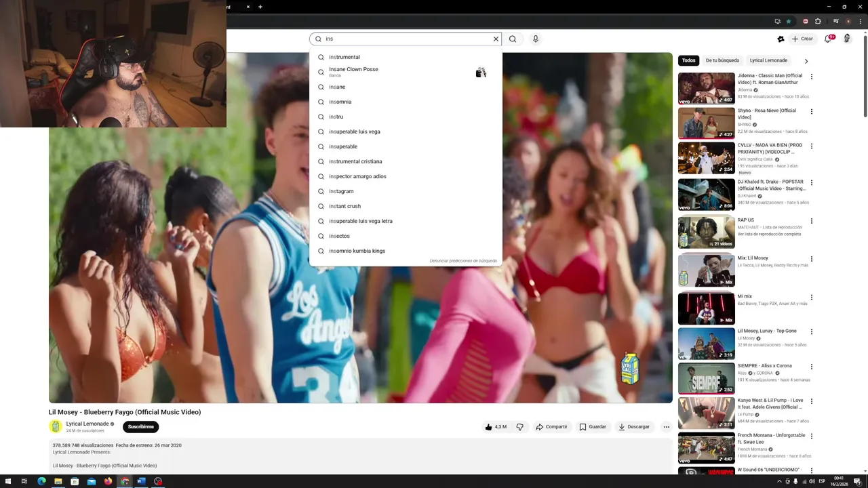Click the Compartir share button
868x488 pixels.
point(551,427)
